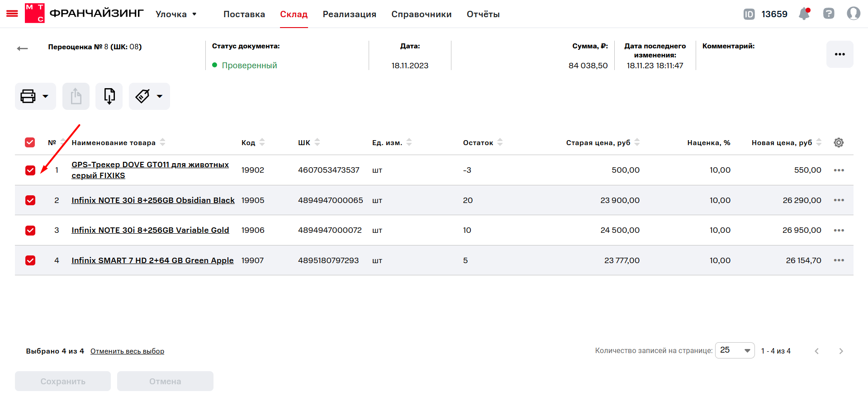Click the № column header
This screenshot has height=401, width=868.
point(52,142)
